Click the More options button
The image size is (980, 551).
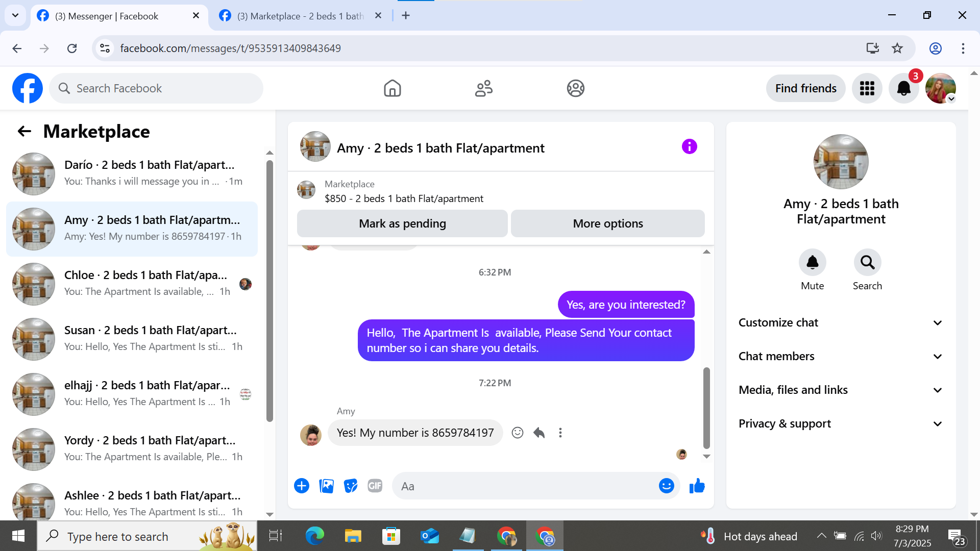coord(607,224)
